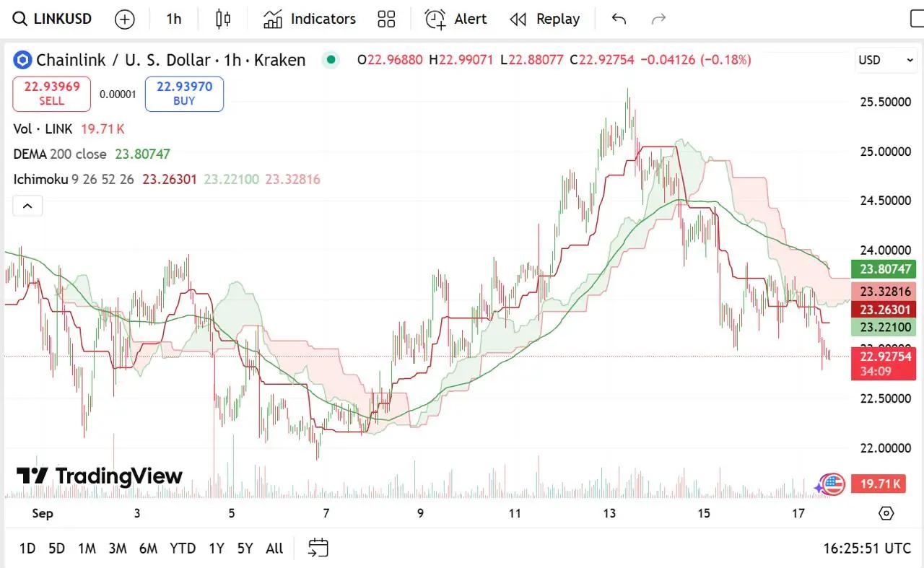The image size is (924, 568).
Task: Undo last chart action
Action: 619,19
